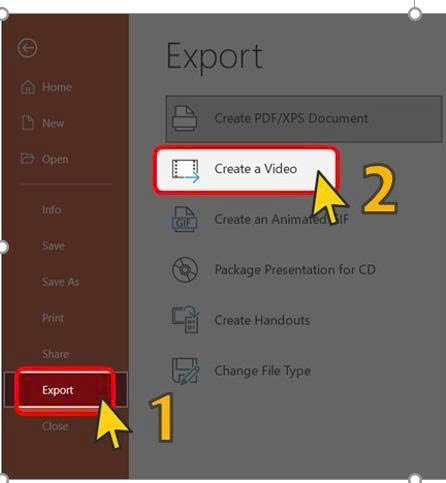Select Save in the sidebar

click(x=53, y=246)
